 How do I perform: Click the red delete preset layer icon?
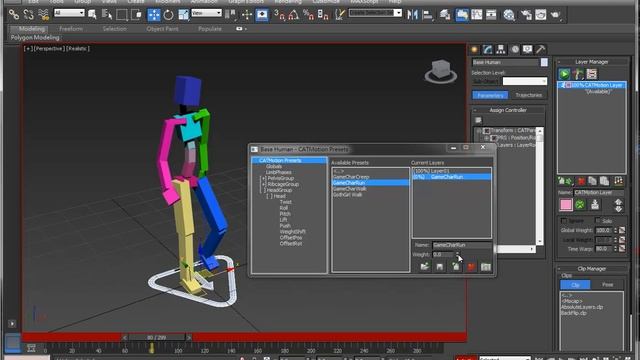point(471,267)
